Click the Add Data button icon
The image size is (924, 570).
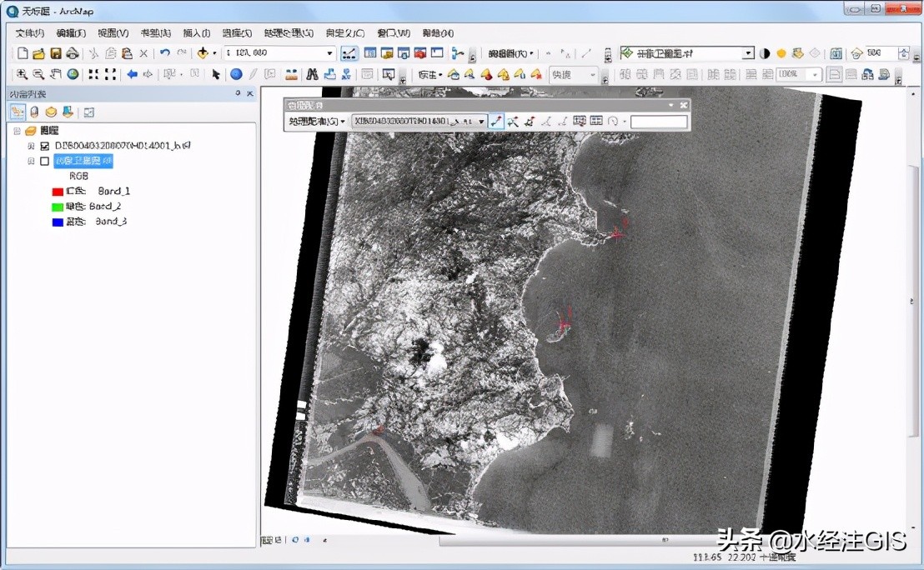[x=203, y=53]
